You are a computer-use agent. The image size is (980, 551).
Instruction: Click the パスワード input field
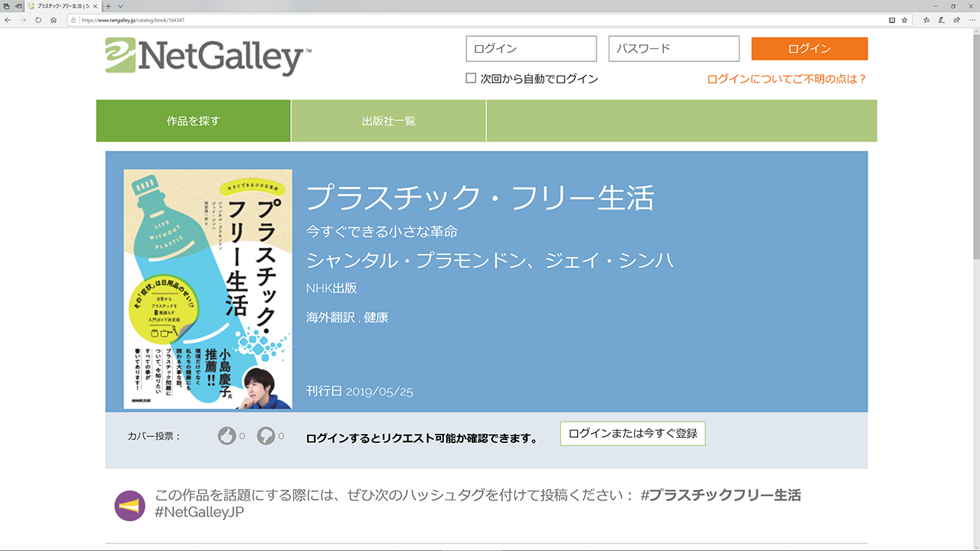pos(674,48)
